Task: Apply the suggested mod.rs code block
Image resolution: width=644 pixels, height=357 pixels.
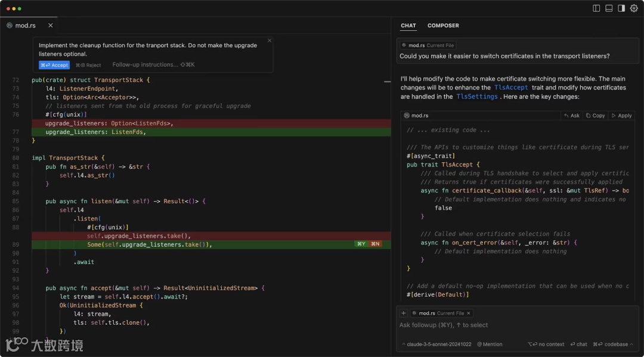Action: (x=621, y=116)
